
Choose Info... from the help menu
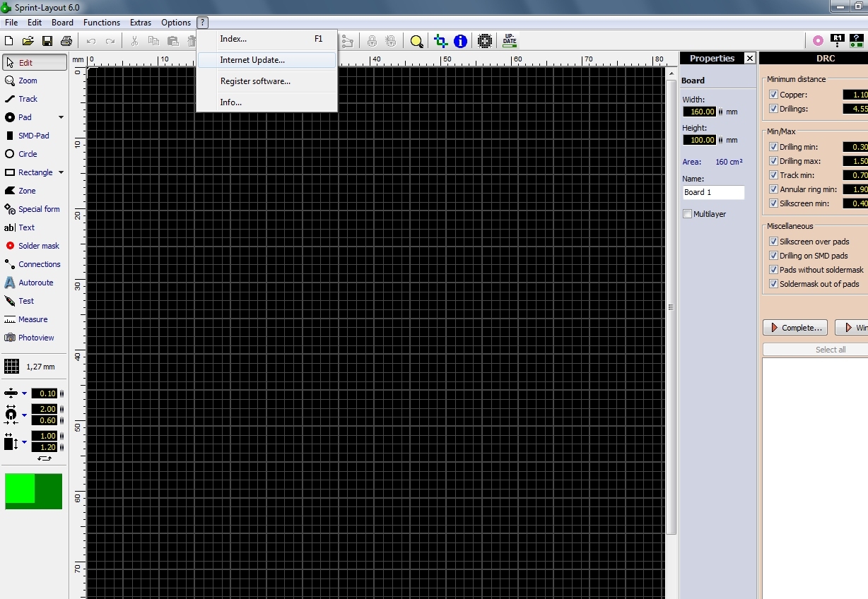266,102
